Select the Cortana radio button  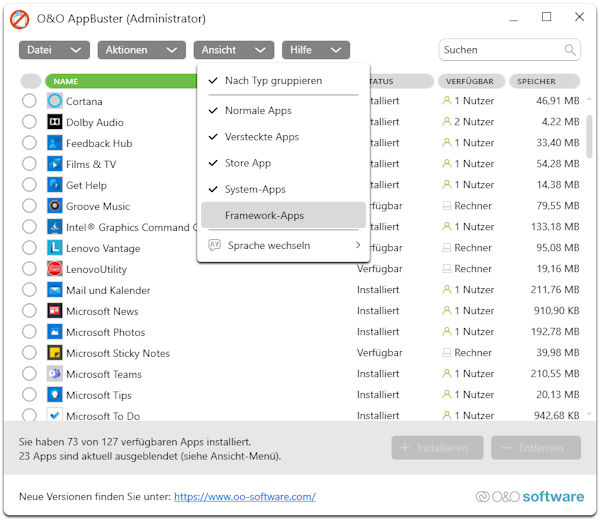[x=29, y=101]
